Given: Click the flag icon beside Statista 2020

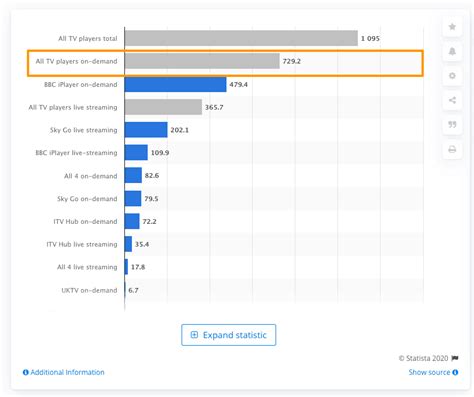Looking at the screenshot, I should (455, 358).
